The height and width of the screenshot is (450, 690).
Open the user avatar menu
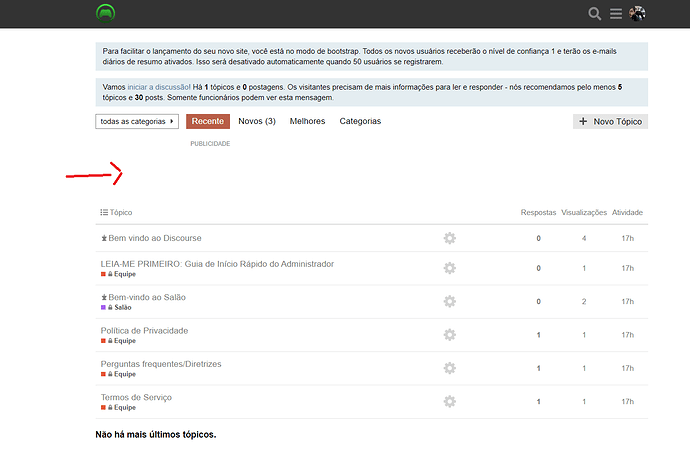637,14
